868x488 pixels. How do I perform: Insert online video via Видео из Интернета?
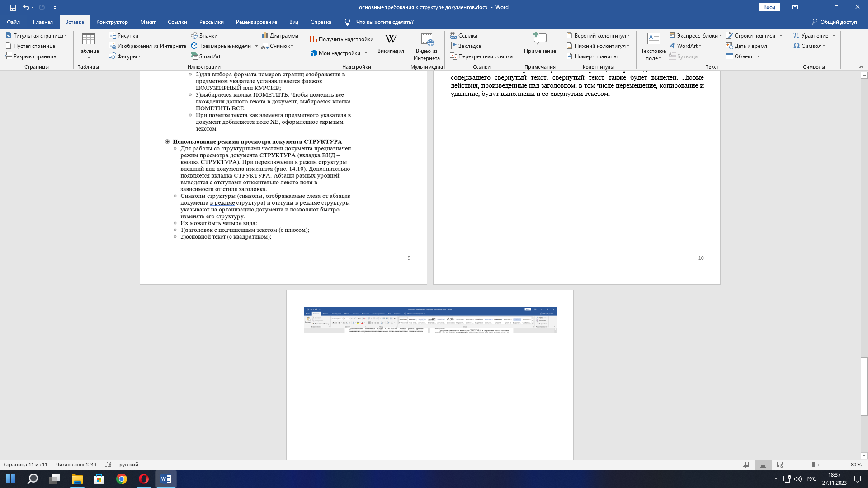[426, 47]
